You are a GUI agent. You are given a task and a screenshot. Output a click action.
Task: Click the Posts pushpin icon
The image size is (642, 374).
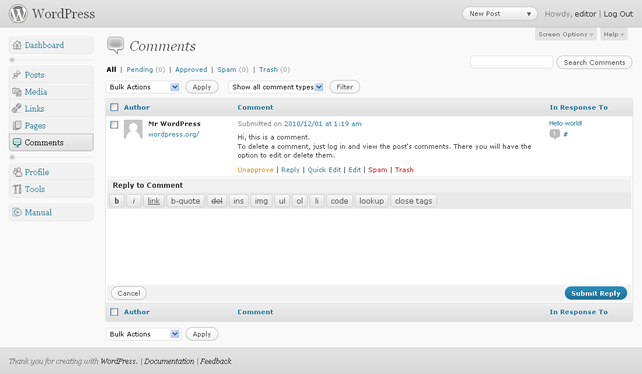[17, 75]
